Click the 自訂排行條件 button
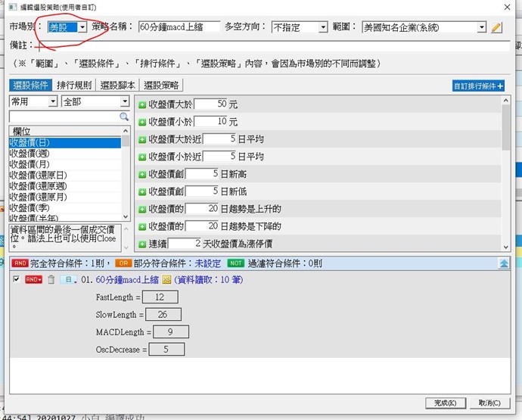This screenshot has width=522, height=420. 478,86
